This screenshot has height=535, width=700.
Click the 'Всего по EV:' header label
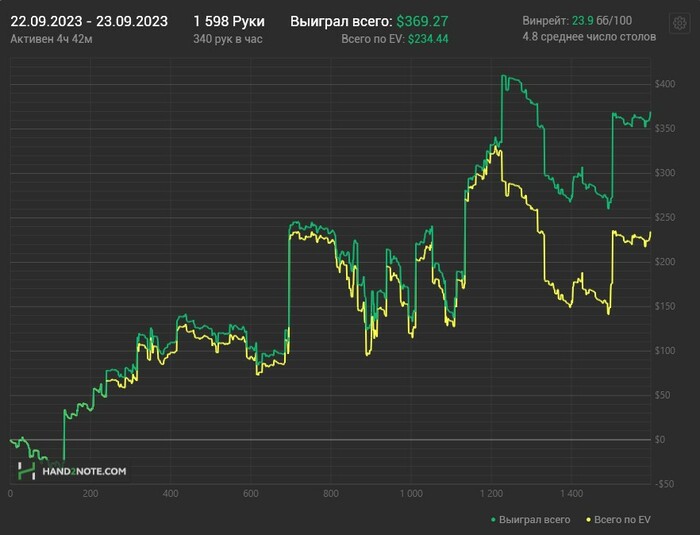373,39
